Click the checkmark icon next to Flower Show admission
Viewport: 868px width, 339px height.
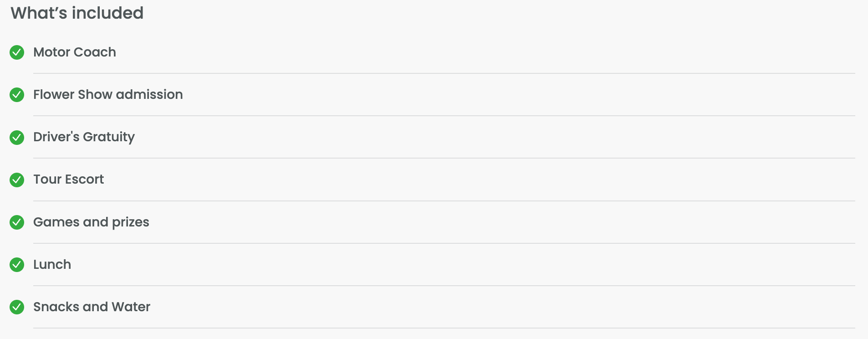tap(17, 95)
